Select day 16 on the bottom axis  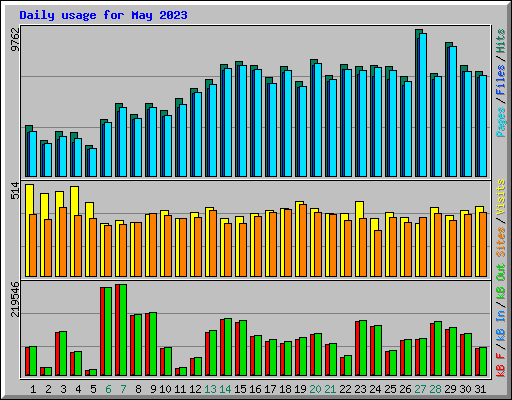[x=255, y=389]
